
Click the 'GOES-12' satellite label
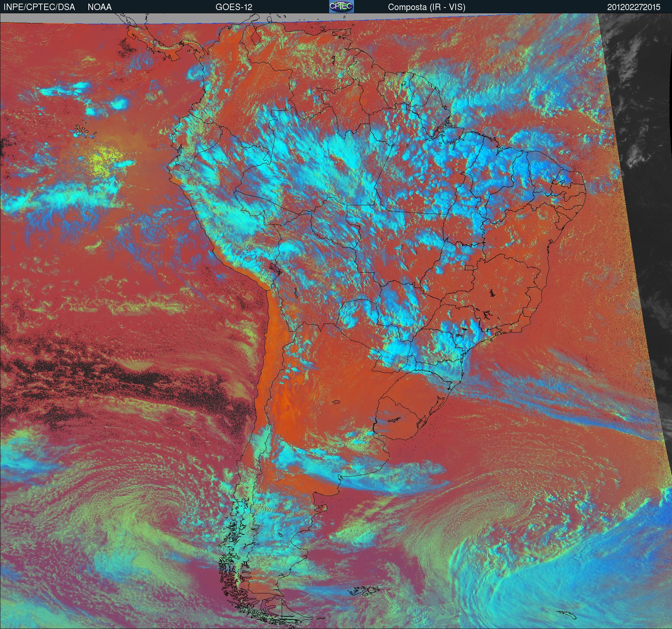tap(234, 7)
